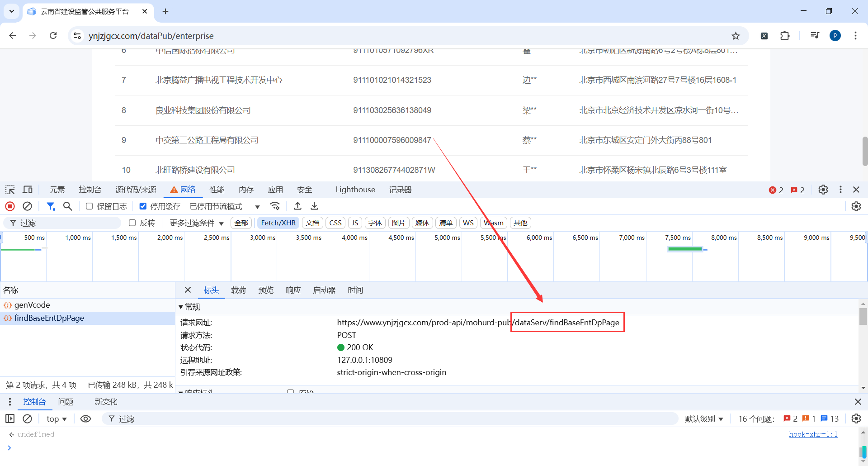Image resolution: width=868 pixels, height=466 pixels.
Task: Click the page vertical scrollbar thumb
Action: (x=865, y=151)
